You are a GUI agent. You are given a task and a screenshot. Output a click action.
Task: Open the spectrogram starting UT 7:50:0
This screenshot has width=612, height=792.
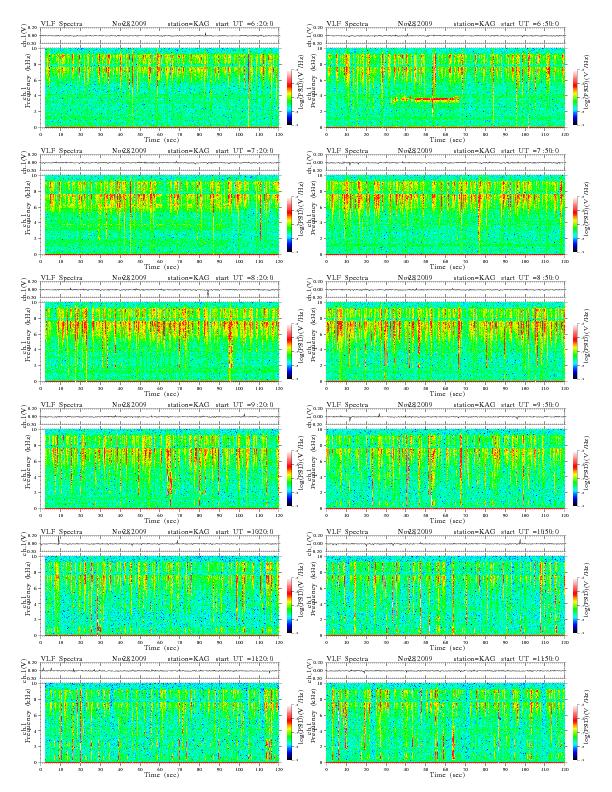[x=445, y=215]
